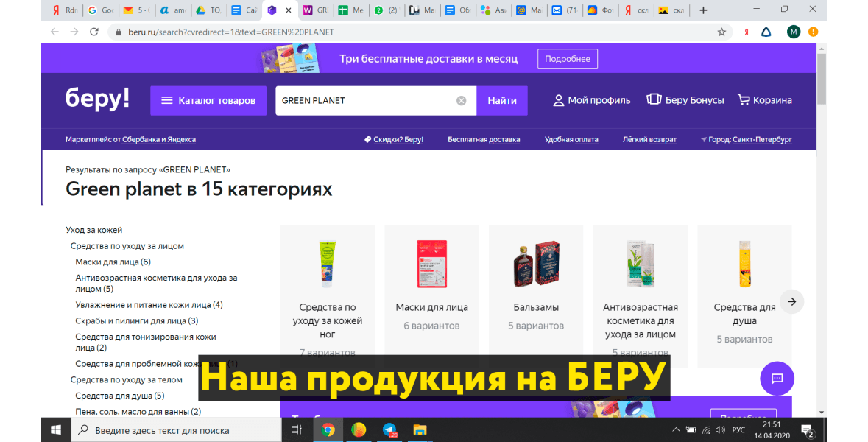Switch to the Авито tab
This screenshot has height=442, width=868.
point(494,10)
